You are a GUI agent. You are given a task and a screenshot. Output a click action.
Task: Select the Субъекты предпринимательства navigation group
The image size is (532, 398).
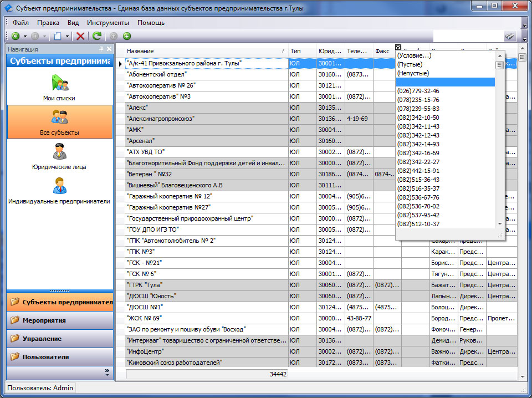click(x=60, y=302)
